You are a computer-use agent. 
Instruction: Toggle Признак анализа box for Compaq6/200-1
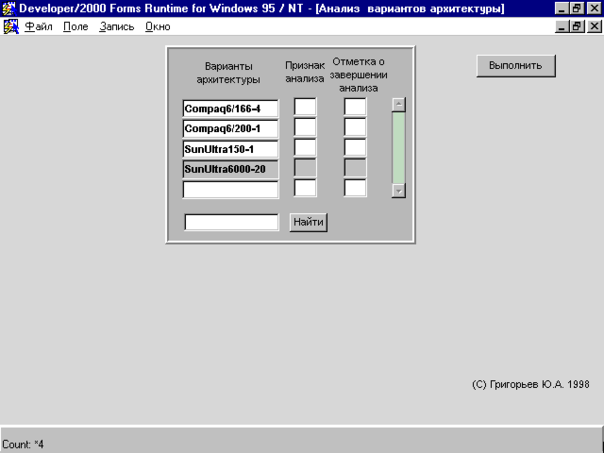point(305,127)
